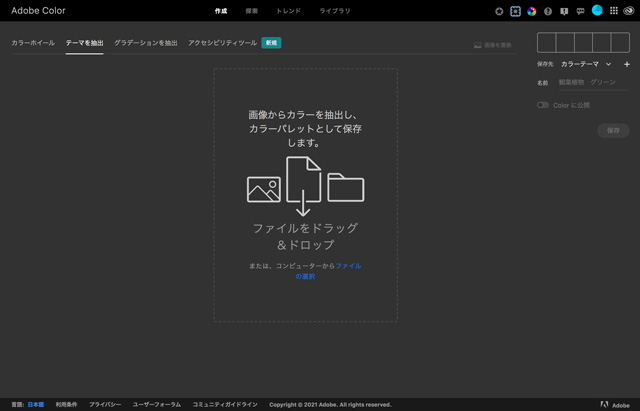Switch to the カラーホイール tab
This screenshot has width=640, height=411.
pos(33,43)
